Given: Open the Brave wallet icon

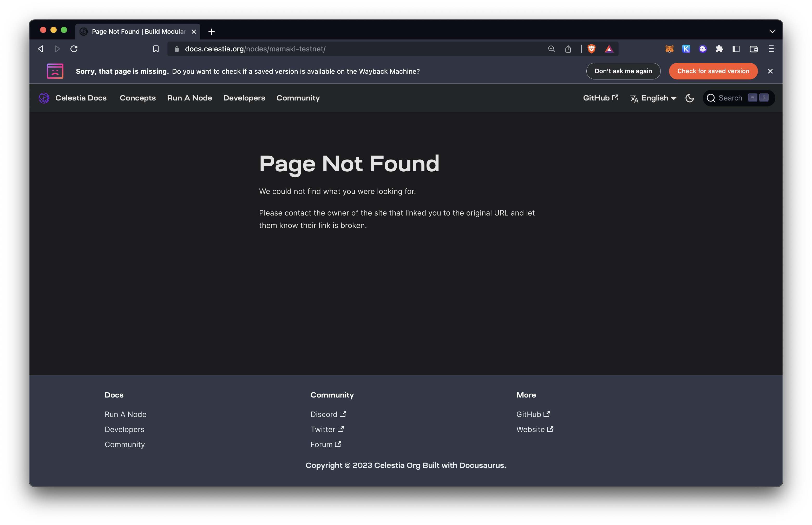Looking at the screenshot, I should pos(753,49).
